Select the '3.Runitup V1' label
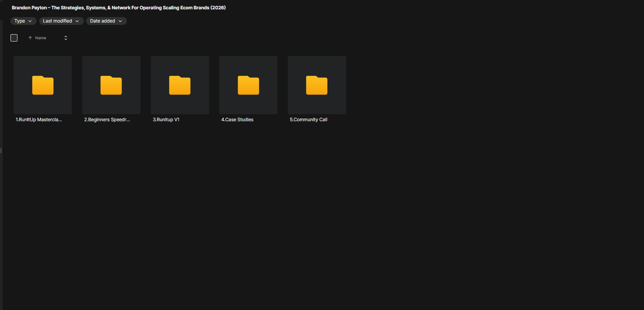 click(x=166, y=120)
